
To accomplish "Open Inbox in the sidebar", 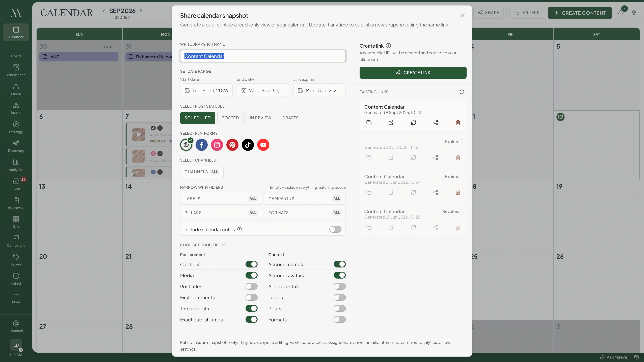I will pyautogui.click(x=16, y=184).
